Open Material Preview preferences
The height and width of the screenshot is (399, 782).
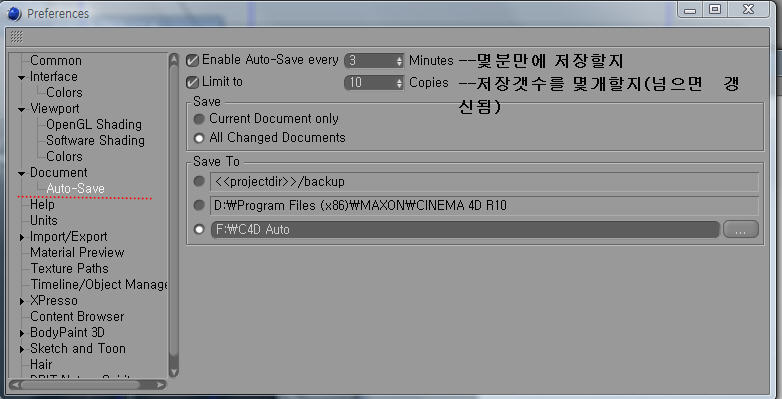(x=77, y=252)
